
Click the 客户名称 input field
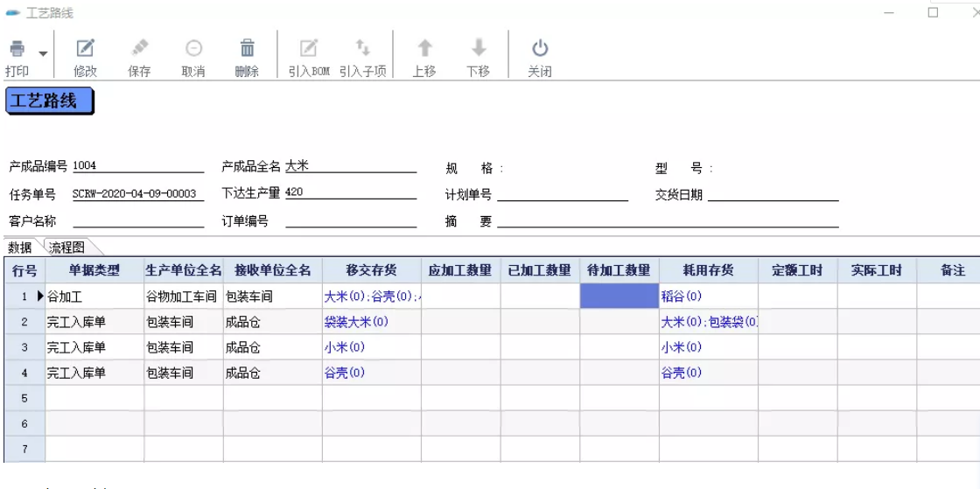coord(138,221)
